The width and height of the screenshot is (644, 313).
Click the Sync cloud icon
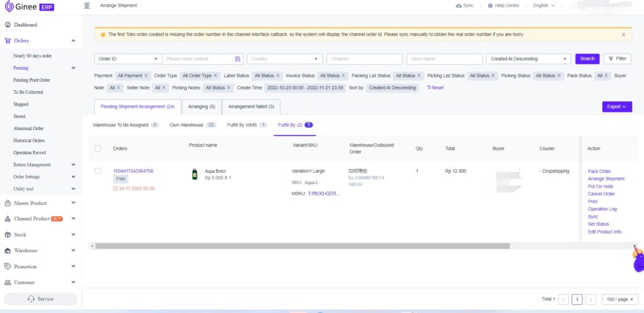[x=458, y=6]
